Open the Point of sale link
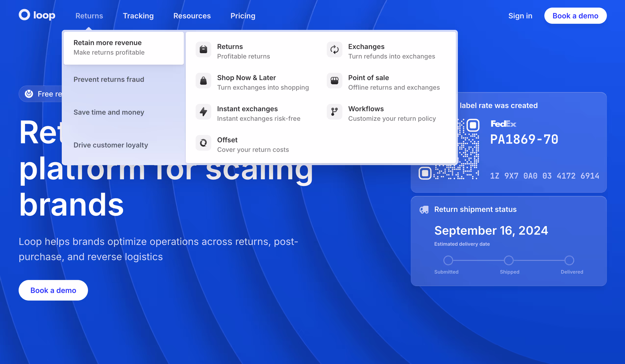This screenshot has height=364, width=625. pyautogui.click(x=384, y=82)
